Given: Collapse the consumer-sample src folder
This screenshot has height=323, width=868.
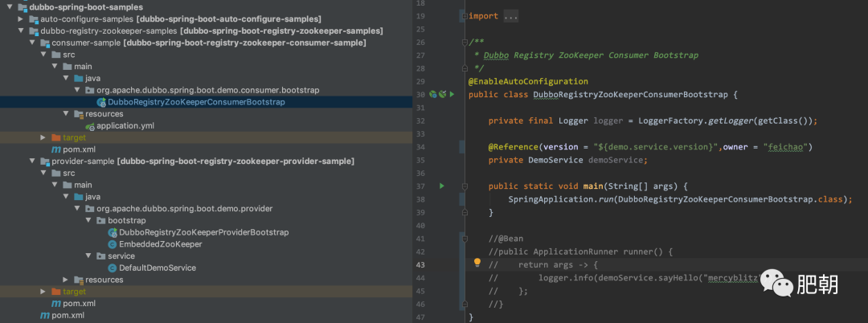Looking at the screenshot, I should pos(43,55).
